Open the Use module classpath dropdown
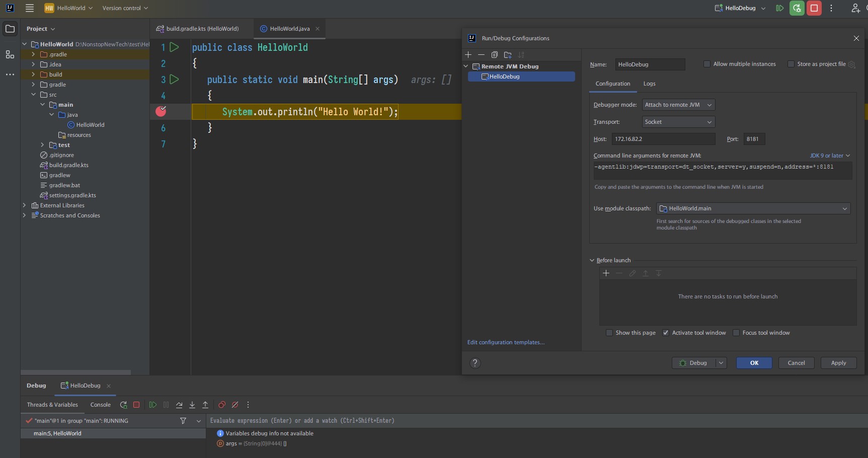The height and width of the screenshot is (458, 868). pyautogui.click(x=753, y=208)
